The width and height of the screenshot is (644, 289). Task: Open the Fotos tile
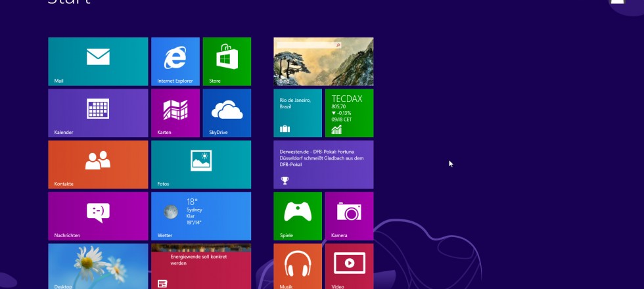(201, 165)
